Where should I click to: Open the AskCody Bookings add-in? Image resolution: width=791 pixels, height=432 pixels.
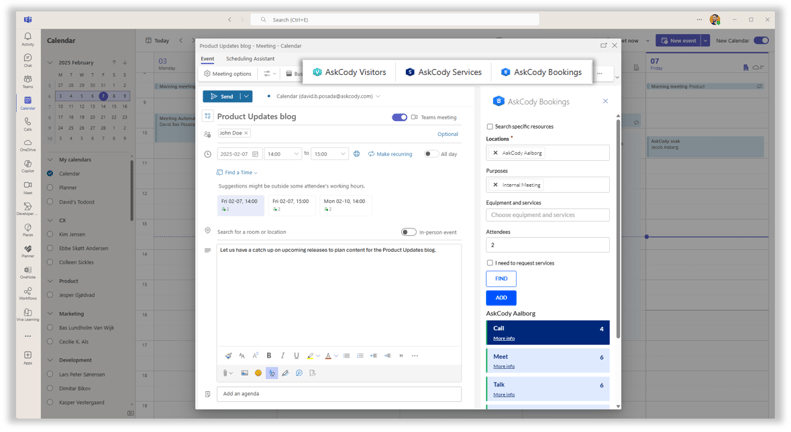click(x=541, y=72)
